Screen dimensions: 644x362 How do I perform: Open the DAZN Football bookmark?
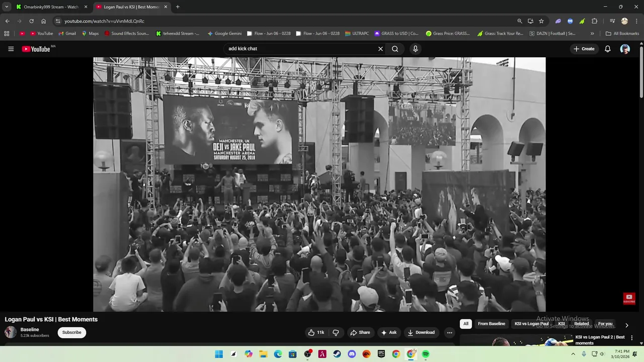pyautogui.click(x=552, y=34)
